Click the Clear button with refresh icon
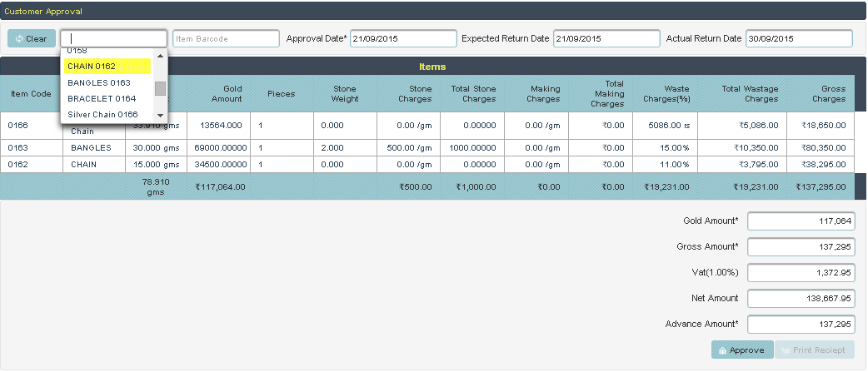868x372 pixels. 32,39
